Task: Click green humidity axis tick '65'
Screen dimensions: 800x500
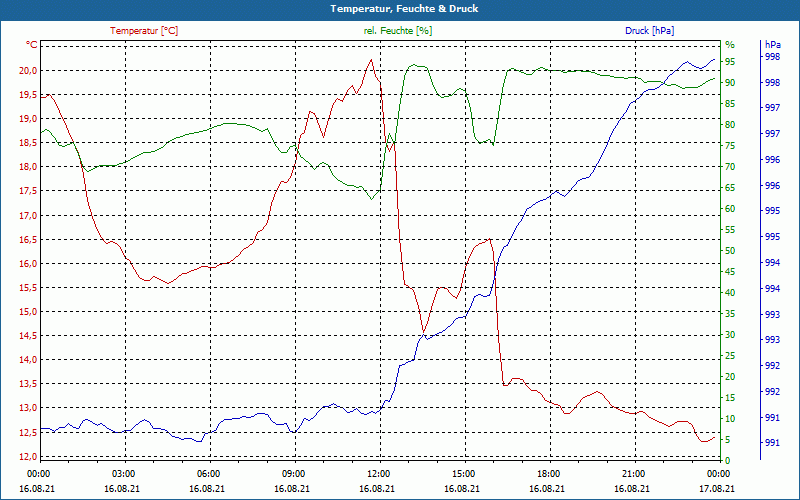Action: pos(730,188)
